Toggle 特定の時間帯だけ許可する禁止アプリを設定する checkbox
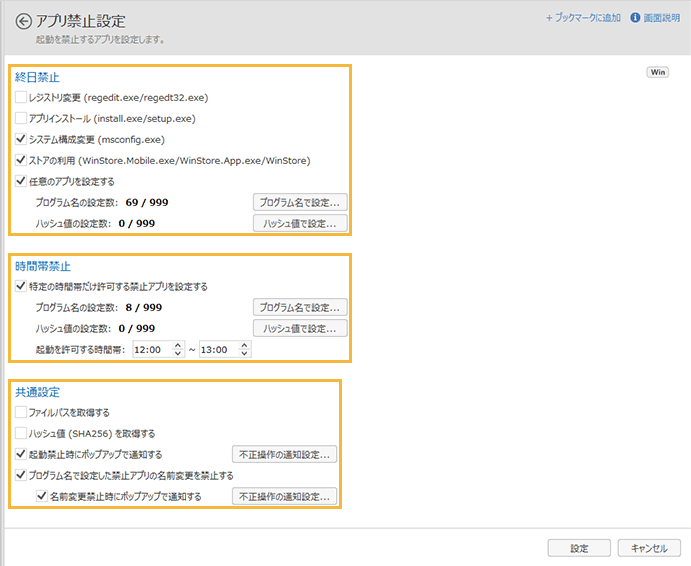This screenshot has height=566, width=691. click(21, 286)
